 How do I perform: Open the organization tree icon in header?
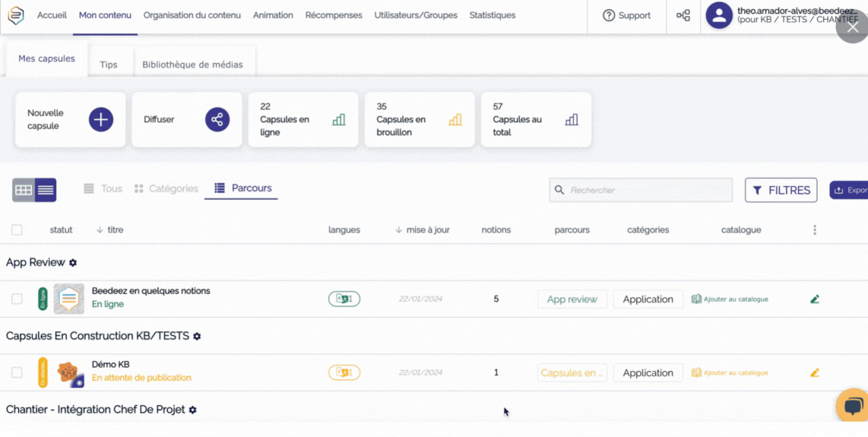click(x=683, y=16)
